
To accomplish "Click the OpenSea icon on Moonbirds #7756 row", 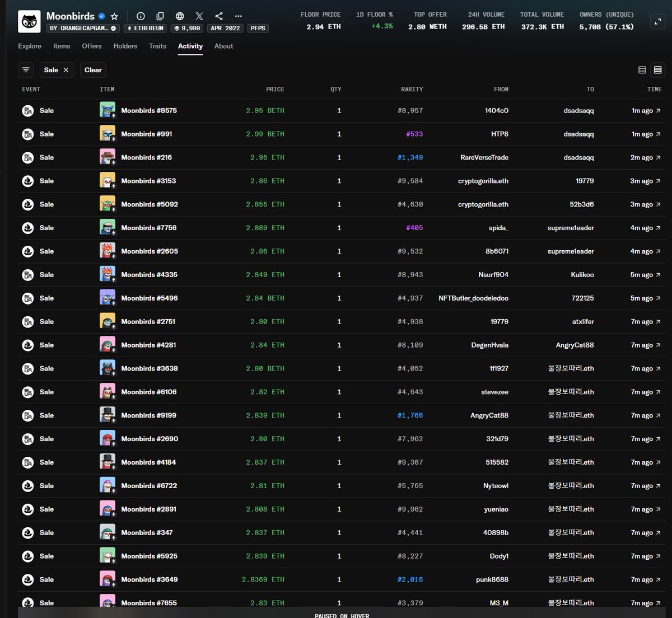I will point(27,228).
